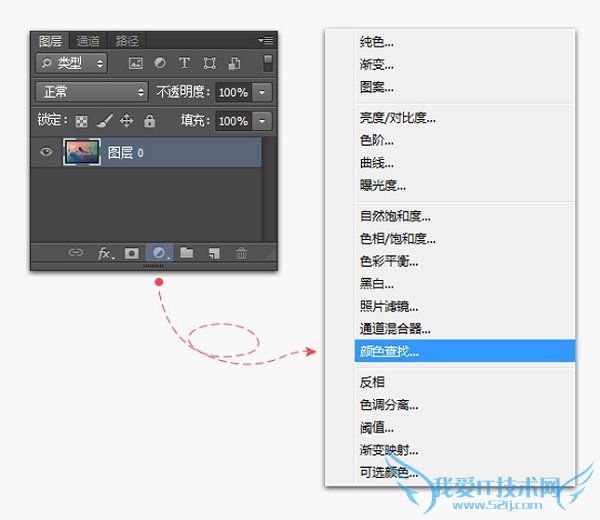Choose 反相 adjustment
Screen dimensions: 600x520
[465, 382]
